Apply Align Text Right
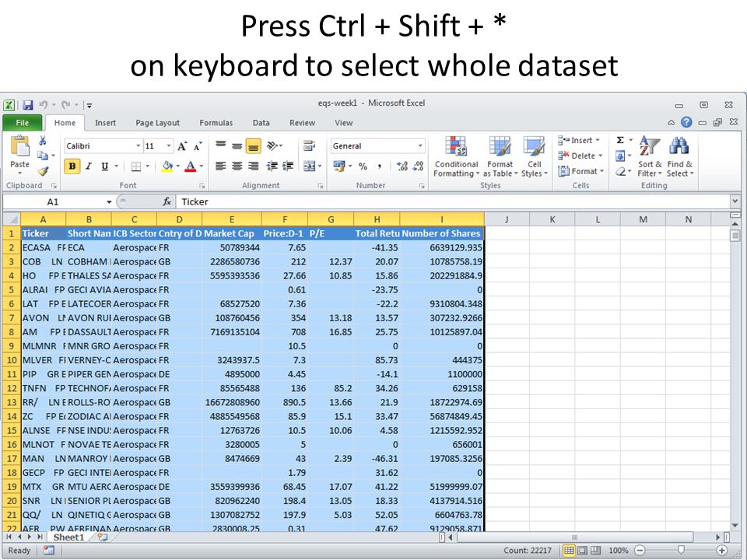 [x=254, y=166]
